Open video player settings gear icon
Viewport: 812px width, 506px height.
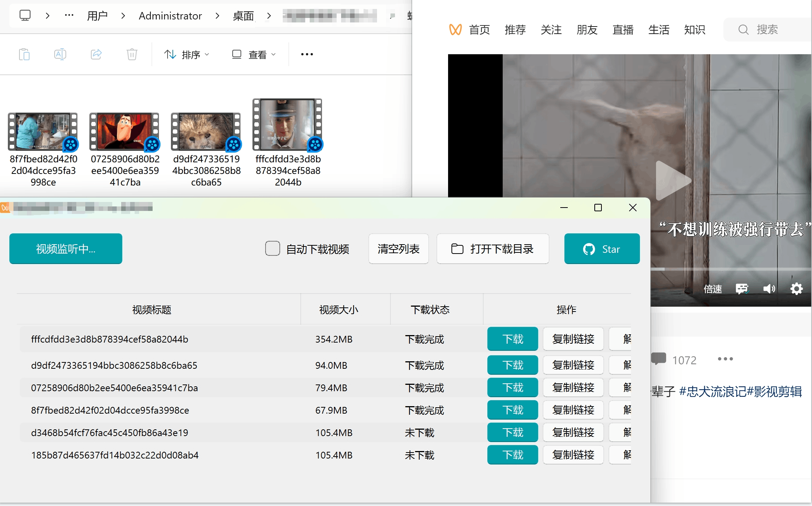click(796, 289)
